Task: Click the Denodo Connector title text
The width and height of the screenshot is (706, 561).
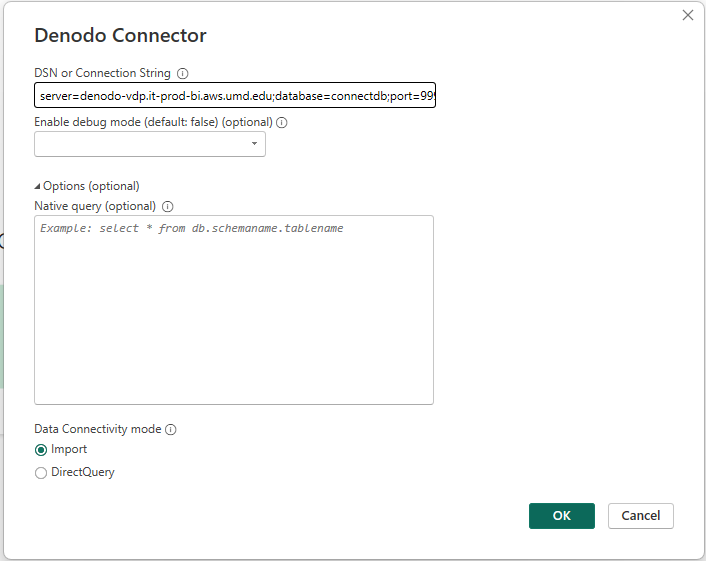Action: tap(120, 35)
